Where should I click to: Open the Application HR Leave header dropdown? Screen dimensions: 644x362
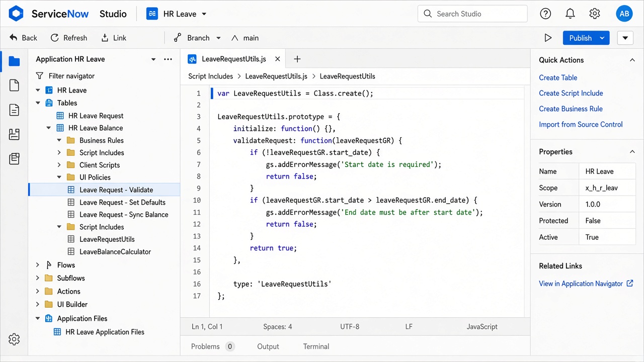pyautogui.click(x=153, y=59)
